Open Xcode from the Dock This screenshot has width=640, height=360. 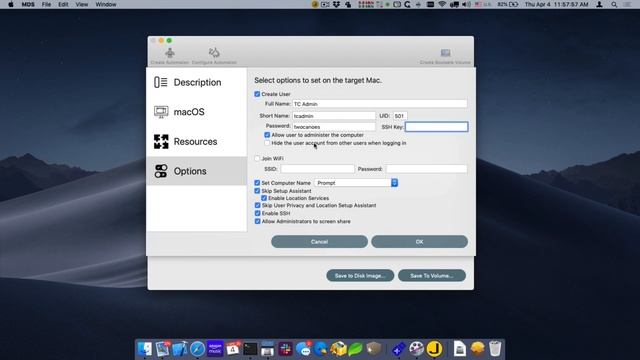click(180, 349)
